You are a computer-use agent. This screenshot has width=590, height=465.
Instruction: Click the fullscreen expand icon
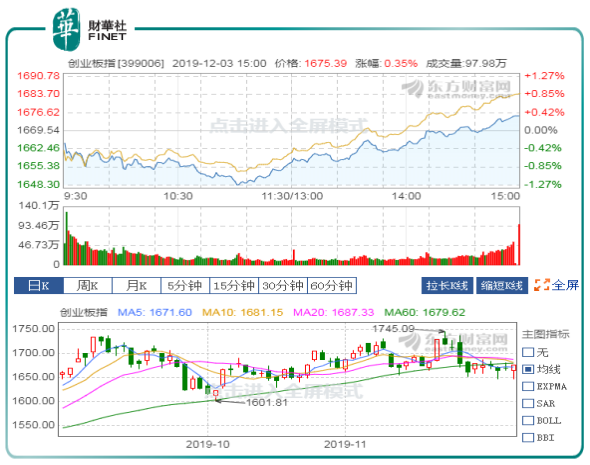coord(541,285)
